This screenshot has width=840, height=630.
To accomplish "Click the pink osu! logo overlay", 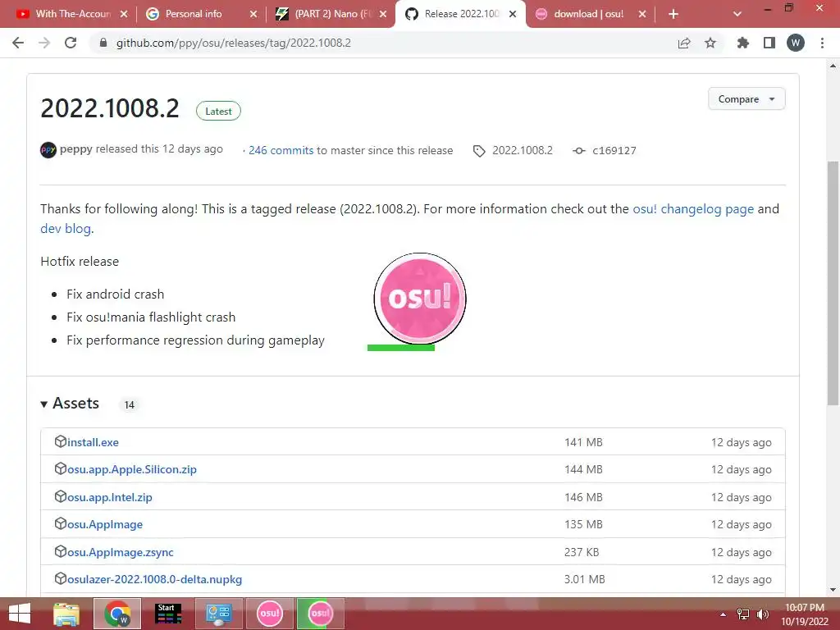I will click(x=420, y=299).
